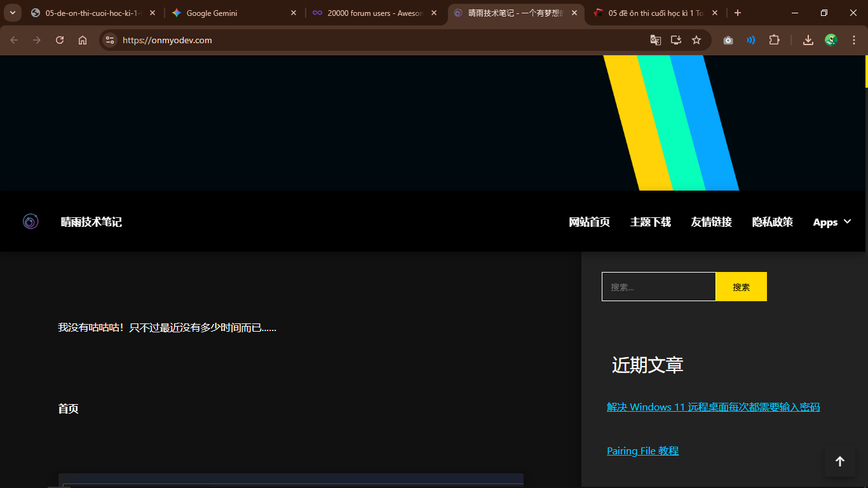Open a new browser tab
The height and width of the screenshot is (488, 868).
tap(738, 13)
